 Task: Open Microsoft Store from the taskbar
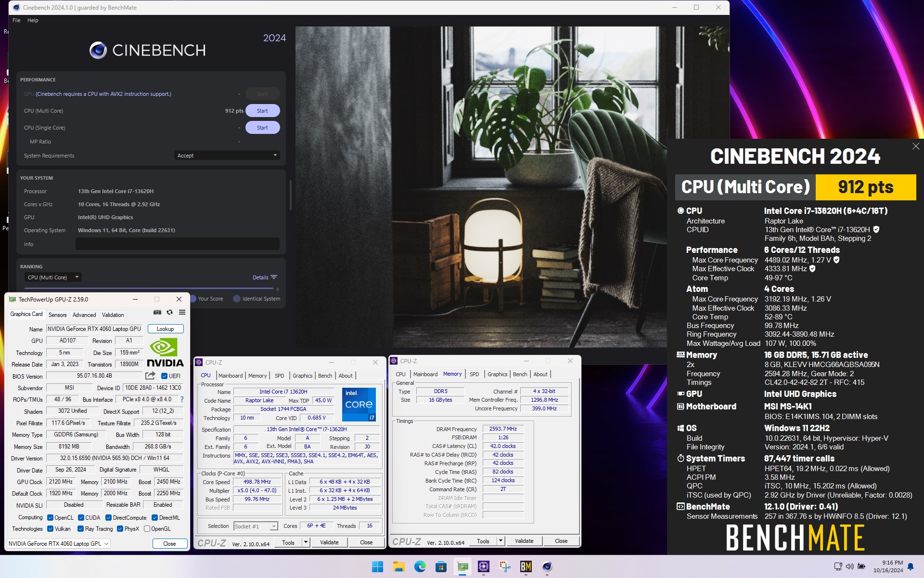click(441, 566)
